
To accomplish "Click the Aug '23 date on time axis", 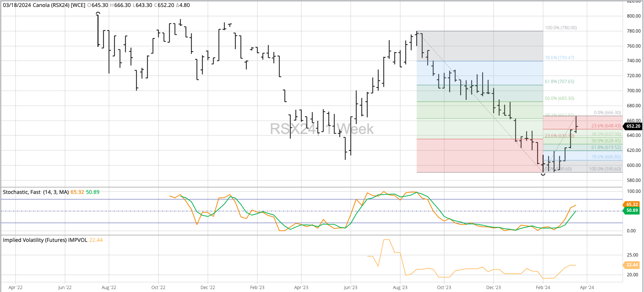I will pos(400,288).
